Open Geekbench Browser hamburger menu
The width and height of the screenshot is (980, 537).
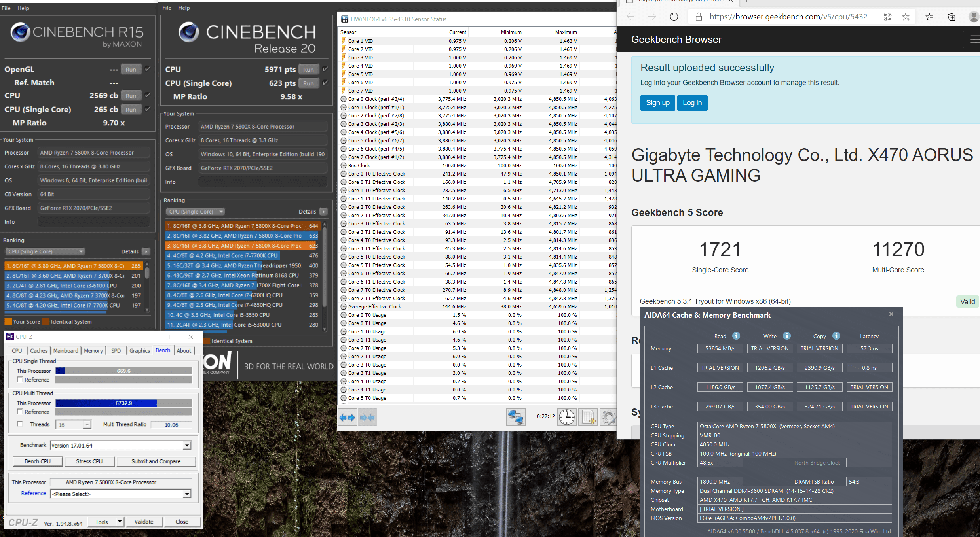[x=974, y=39]
